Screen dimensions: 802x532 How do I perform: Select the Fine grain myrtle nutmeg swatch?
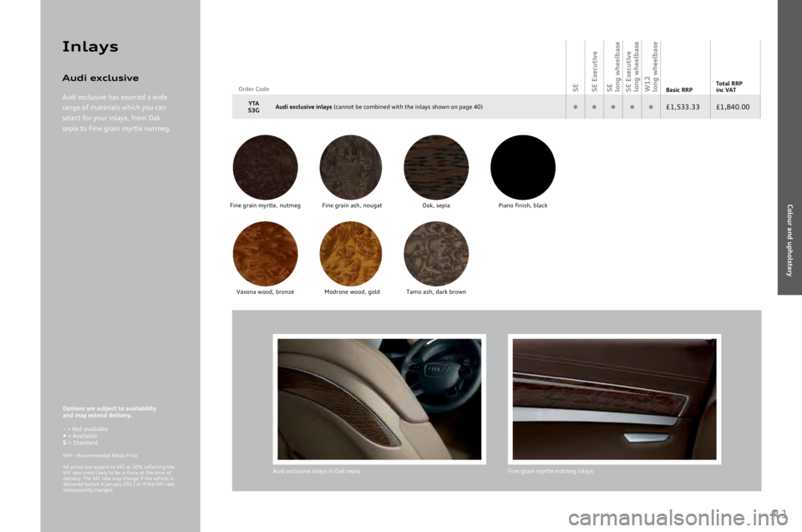[x=265, y=167]
